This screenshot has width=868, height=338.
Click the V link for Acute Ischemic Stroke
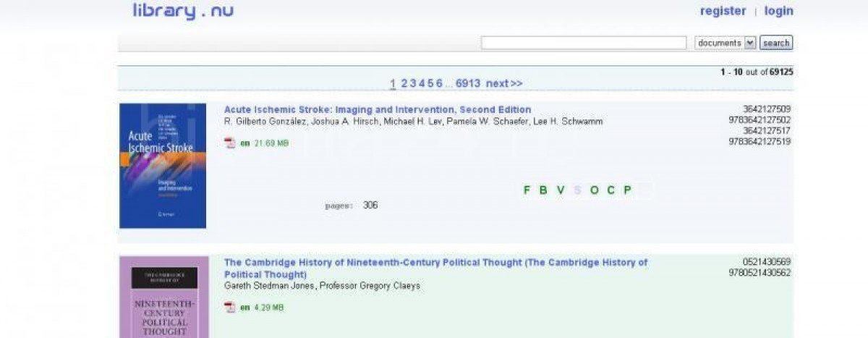tap(561, 190)
